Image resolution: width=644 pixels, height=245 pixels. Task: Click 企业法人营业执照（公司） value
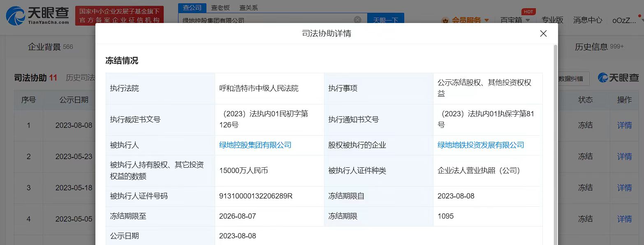click(481, 171)
